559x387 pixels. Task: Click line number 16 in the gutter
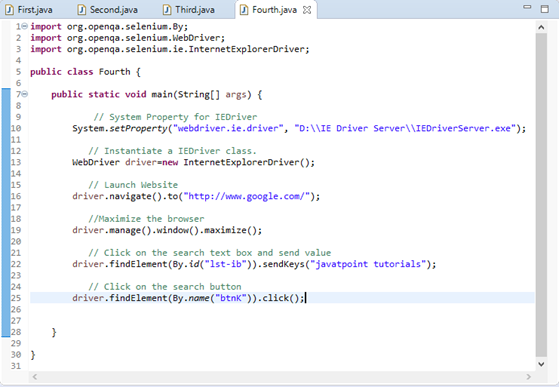point(16,196)
